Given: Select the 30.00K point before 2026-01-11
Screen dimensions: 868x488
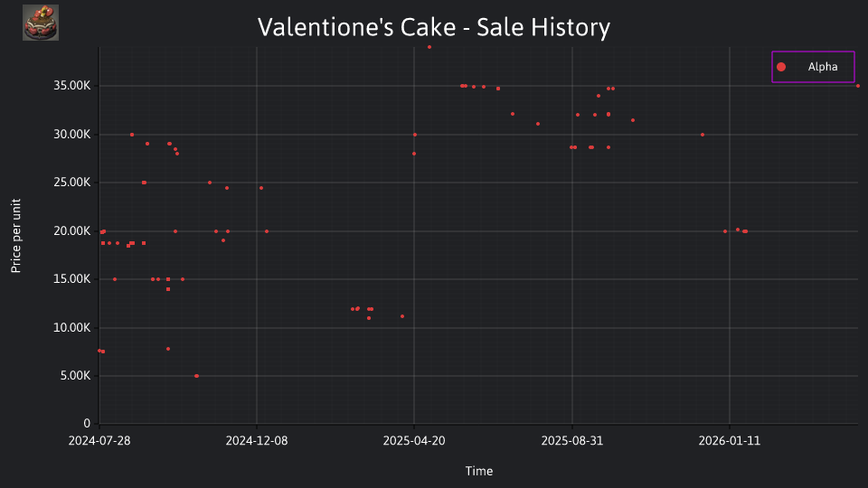Looking at the screenshot, I should [x=703, y=135].
